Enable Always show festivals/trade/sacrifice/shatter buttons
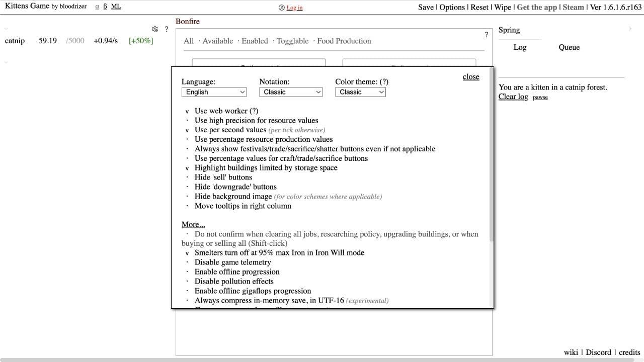This screenshot has height=362, width=644. pyautogui.click(x=310, y=149)
